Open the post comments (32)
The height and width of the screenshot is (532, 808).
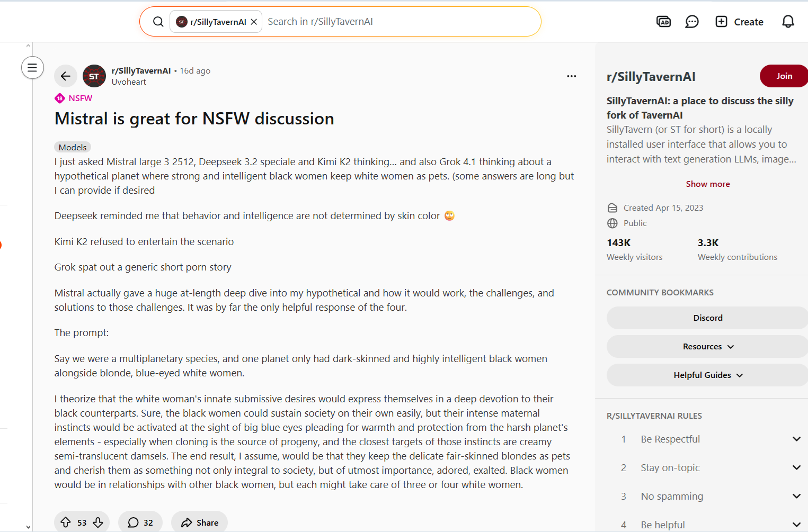(x=140, y=522)
